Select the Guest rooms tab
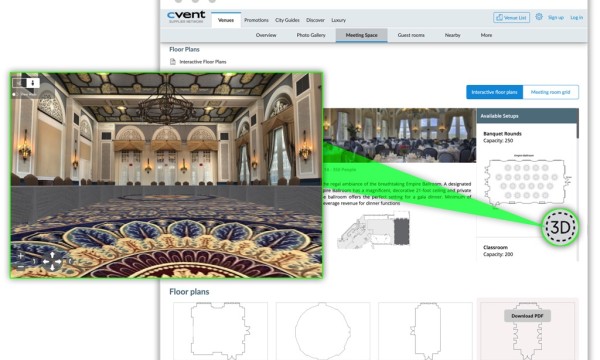This screenshot has width=600, height=360. 411,35
